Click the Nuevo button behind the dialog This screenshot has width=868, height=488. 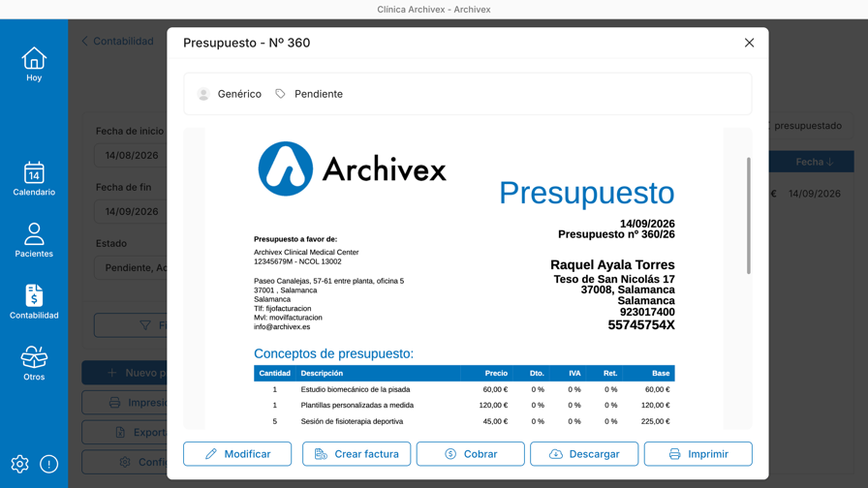tap(125, 373)
